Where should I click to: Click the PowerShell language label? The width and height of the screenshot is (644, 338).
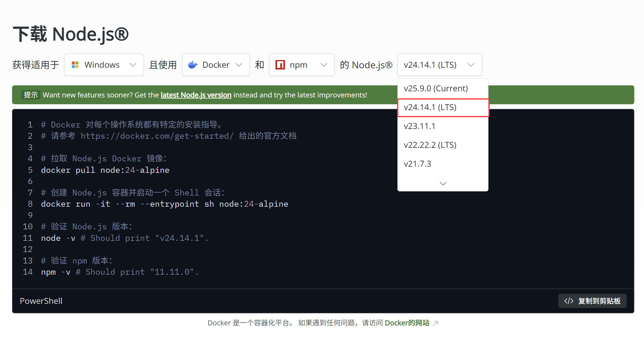[x=41, y=301]
